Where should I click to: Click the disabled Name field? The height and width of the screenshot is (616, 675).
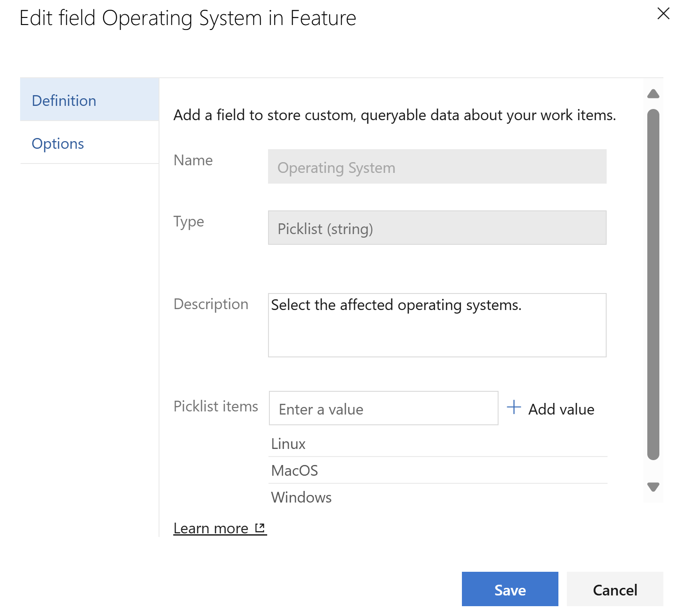pyautogui.click(x=436, y=167)
